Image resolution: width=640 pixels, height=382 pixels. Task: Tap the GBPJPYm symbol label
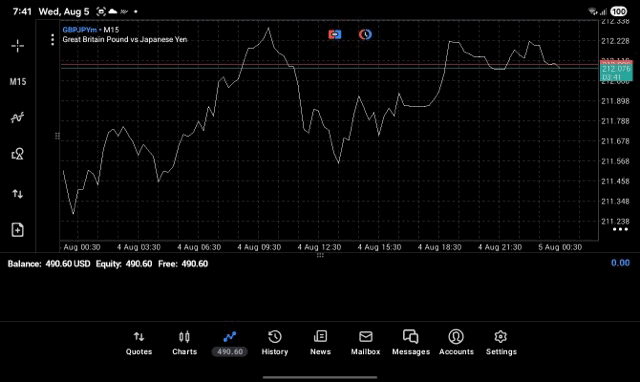click(80, 30)
